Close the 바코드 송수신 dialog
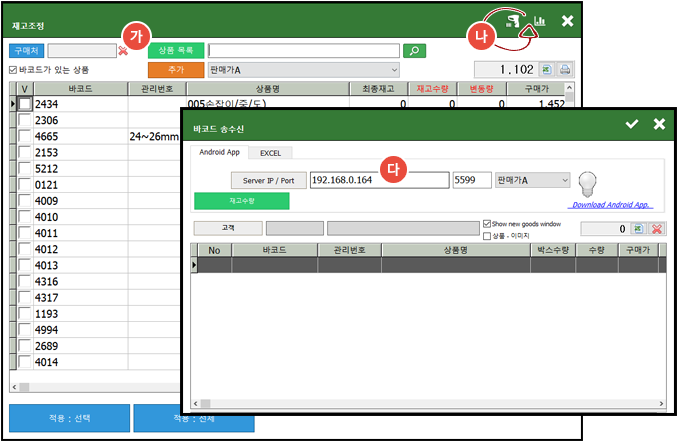 tap(659, 124)
